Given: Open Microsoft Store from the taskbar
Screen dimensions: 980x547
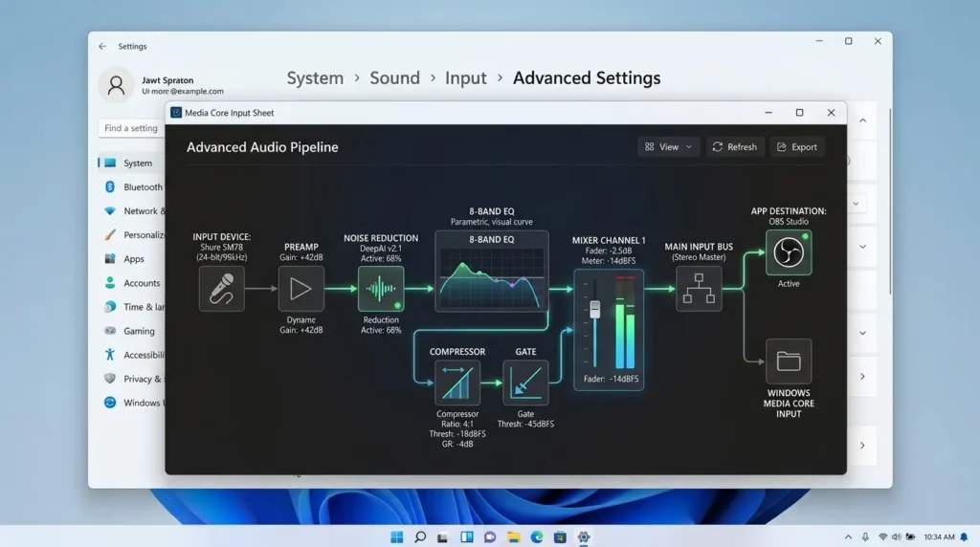Looking at the screenshot, I should click(560, 537).
